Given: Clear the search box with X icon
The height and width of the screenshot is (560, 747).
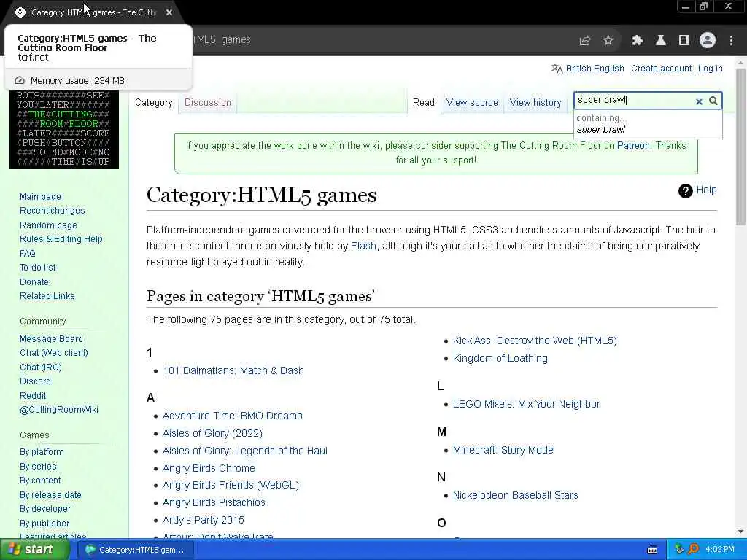Looking at the screenshot, I should 699,101.
